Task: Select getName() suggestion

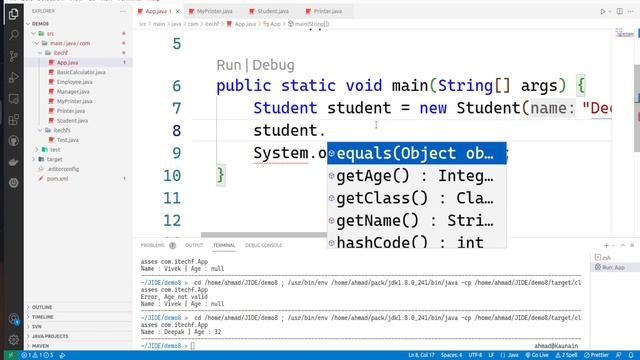Action: tap(417, 221)
